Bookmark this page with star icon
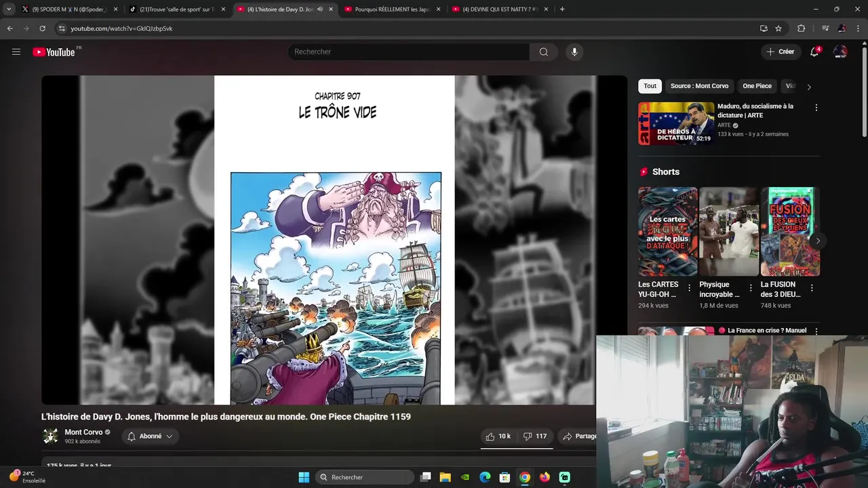 778,28
